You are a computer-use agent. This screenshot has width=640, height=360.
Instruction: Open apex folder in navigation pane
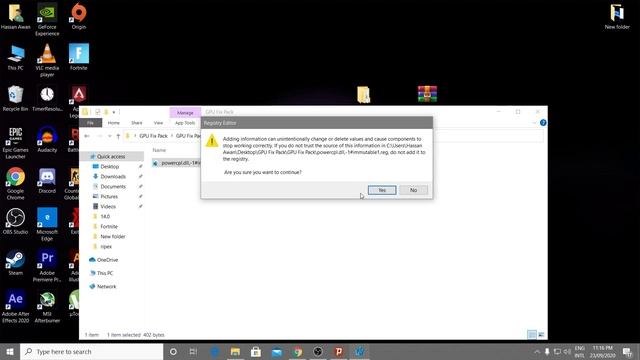point(106,247)
